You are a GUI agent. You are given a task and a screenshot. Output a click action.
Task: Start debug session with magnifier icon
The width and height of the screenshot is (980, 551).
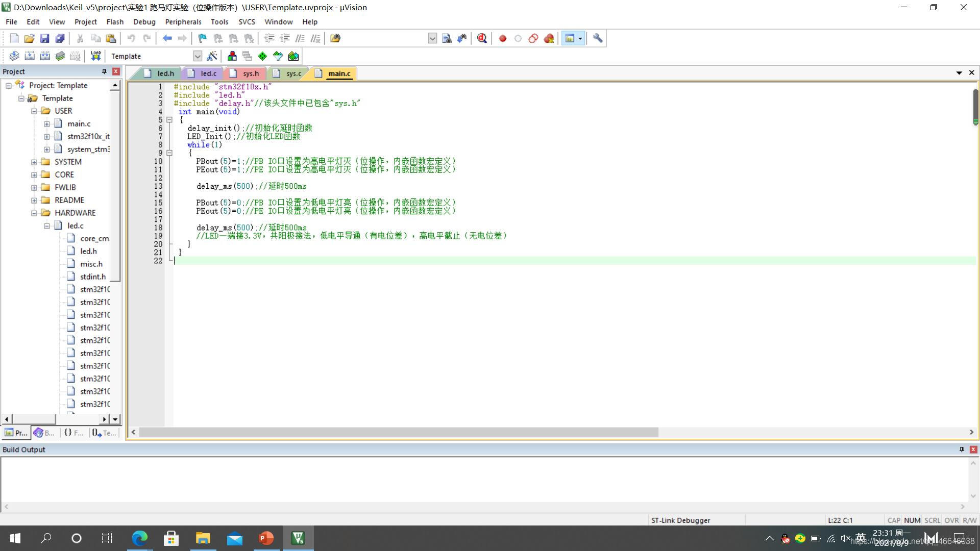[x=482, y=38]
